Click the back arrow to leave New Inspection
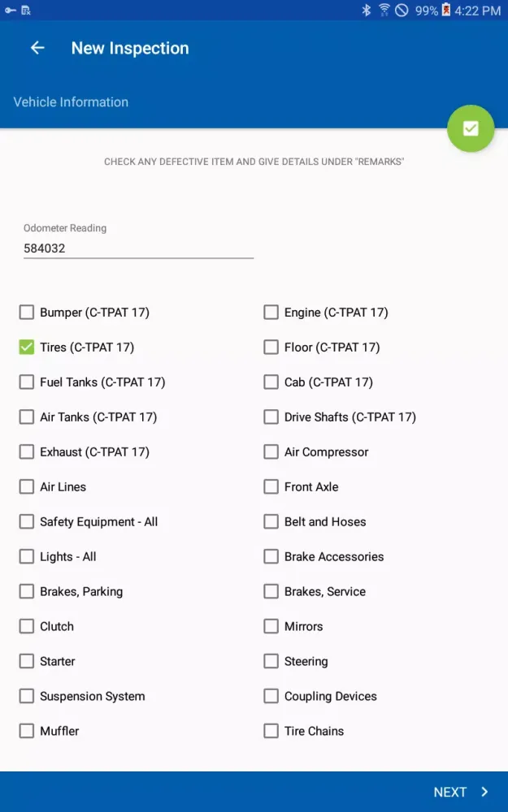 click(37, 48)
